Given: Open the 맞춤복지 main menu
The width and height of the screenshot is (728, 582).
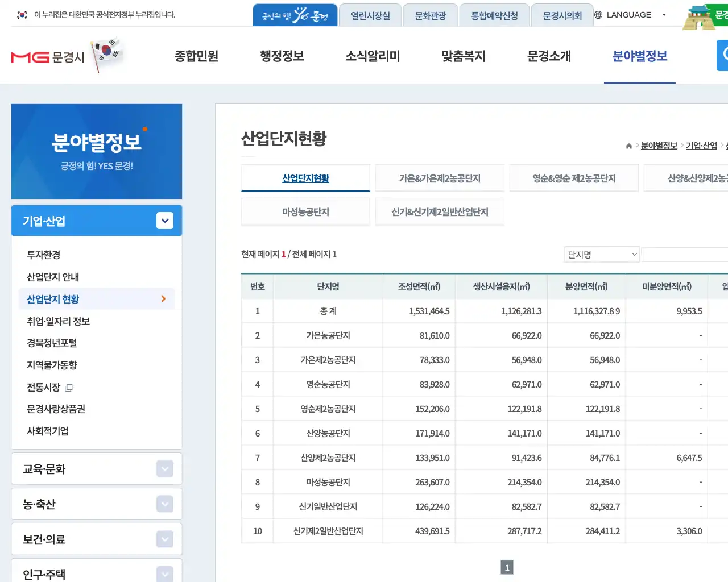Looking at the screenshot, I should click(464, 56).
